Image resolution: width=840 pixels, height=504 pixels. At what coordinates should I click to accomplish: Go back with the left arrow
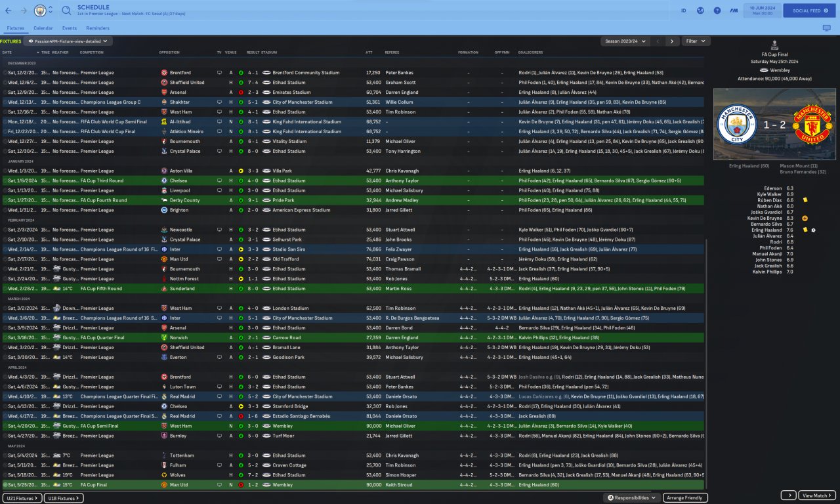[x=8, y=10]
